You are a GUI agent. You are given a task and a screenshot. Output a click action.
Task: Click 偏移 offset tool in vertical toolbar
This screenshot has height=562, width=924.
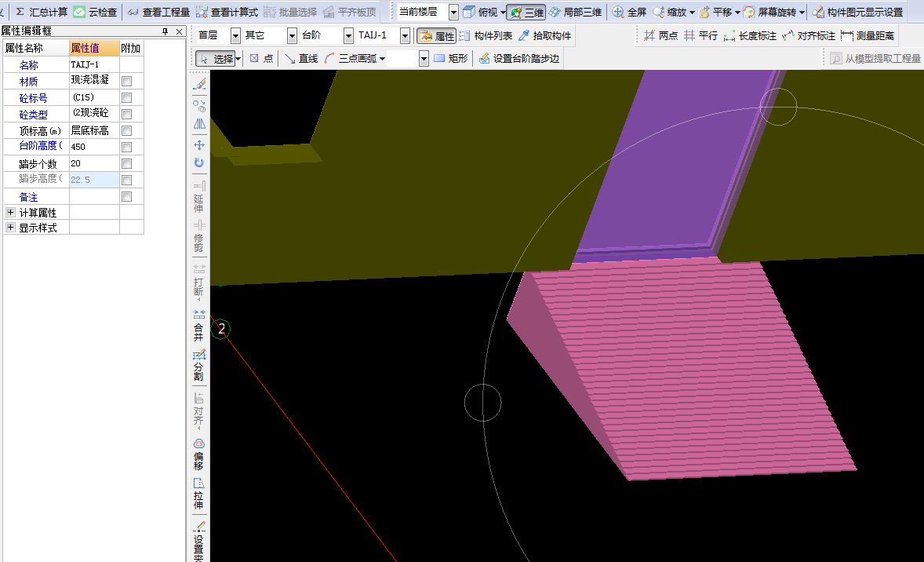tap(199, 454)
